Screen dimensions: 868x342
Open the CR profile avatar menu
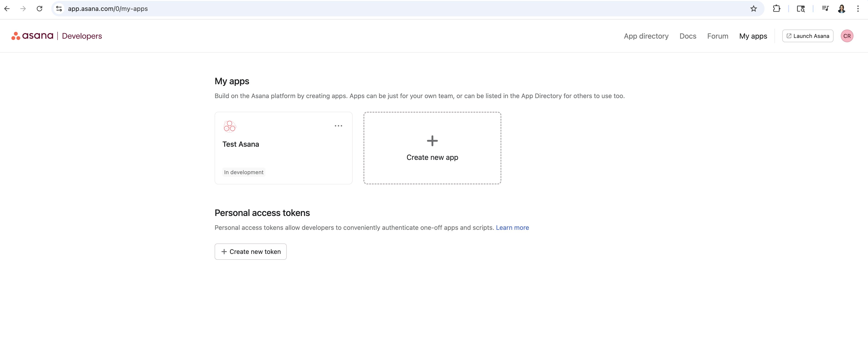click(847, 36)
